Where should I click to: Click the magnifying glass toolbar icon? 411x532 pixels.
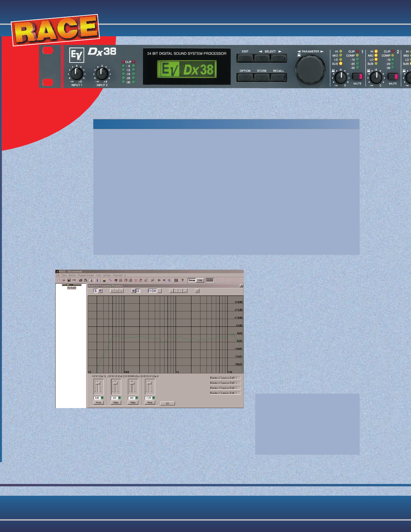(x=152, y=280)
